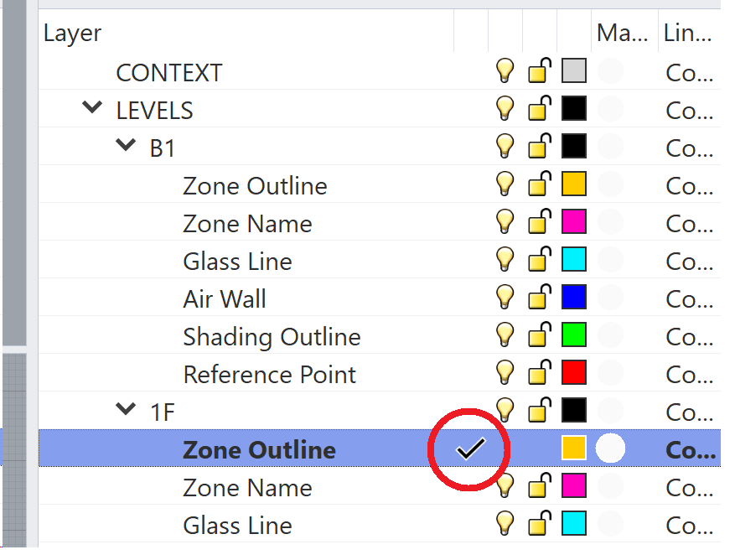The image size is (735, 560).
Task: Click the Layer column header
Action: coord(73,34)
